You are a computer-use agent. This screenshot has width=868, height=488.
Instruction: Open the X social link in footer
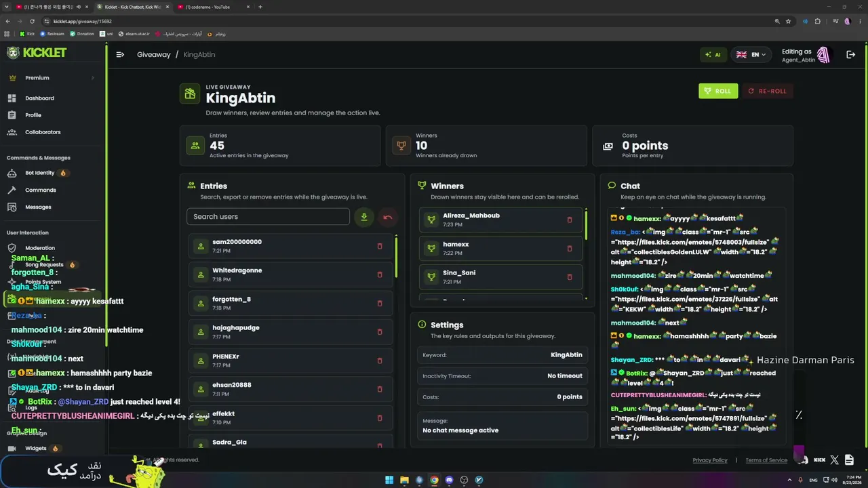pos(834,460)
